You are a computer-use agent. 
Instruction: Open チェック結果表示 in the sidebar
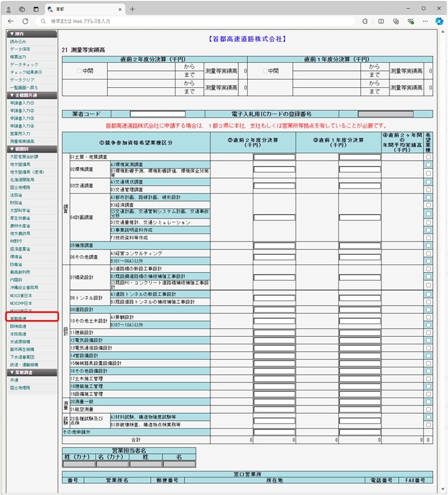pyautogui.click(x=26, y=72)
